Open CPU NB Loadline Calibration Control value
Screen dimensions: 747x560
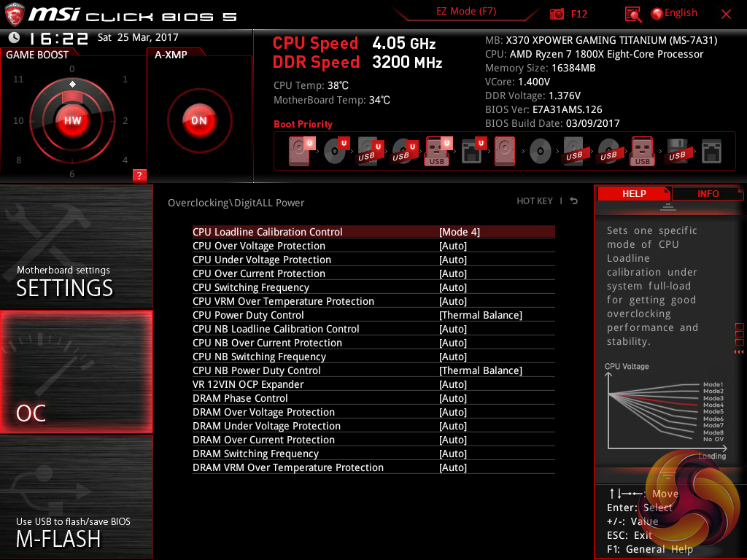pyautogui.click(x=453, y=329)
